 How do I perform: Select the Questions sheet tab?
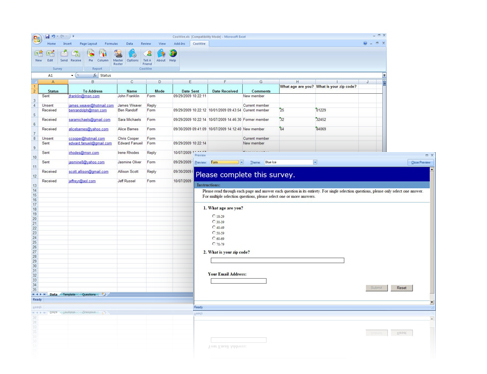click(x=89, y=294)
